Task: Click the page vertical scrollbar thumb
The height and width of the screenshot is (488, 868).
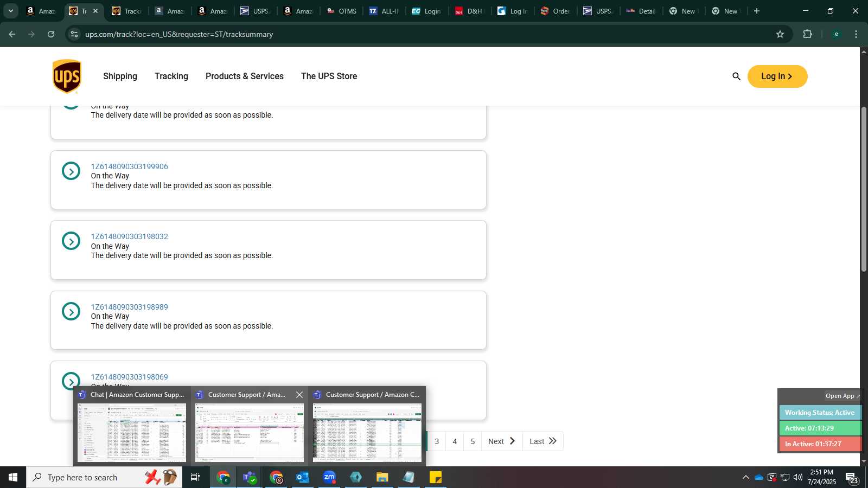Action: point(864,189)
